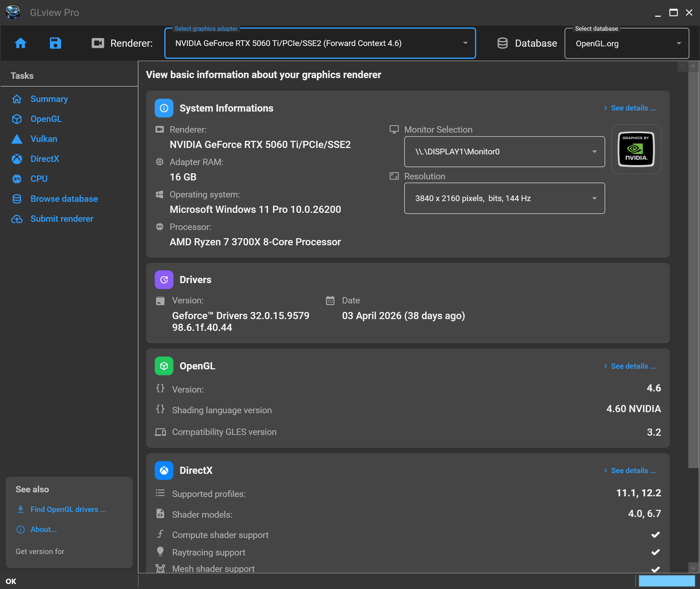Open the DirectX task in sidebar

tap(45, 159)
